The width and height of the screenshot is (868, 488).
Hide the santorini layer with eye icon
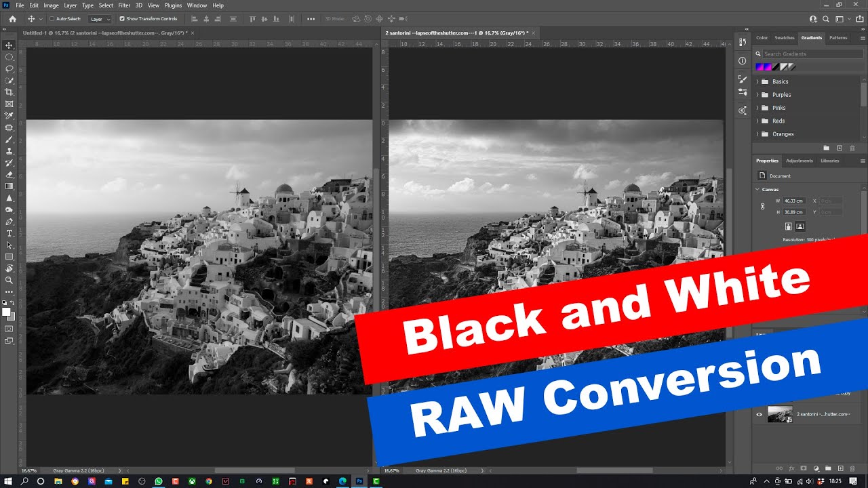[759, 414]
